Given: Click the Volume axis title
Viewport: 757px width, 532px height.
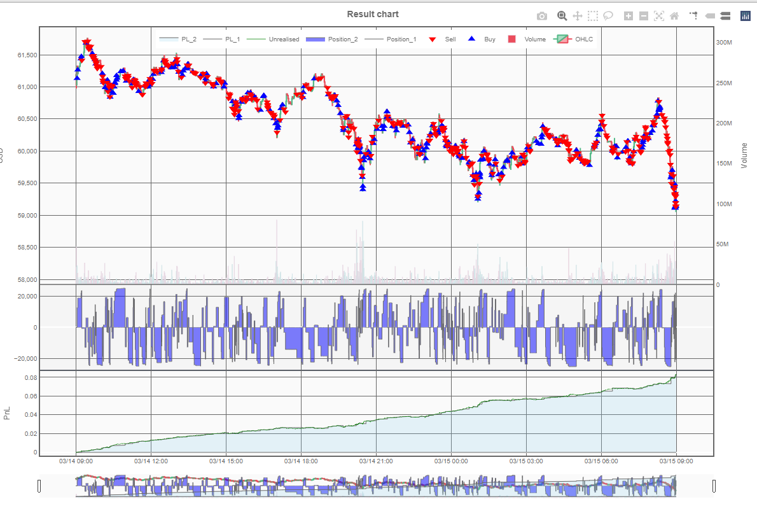Looking at the screenshot, I should (x=744, y=155).
